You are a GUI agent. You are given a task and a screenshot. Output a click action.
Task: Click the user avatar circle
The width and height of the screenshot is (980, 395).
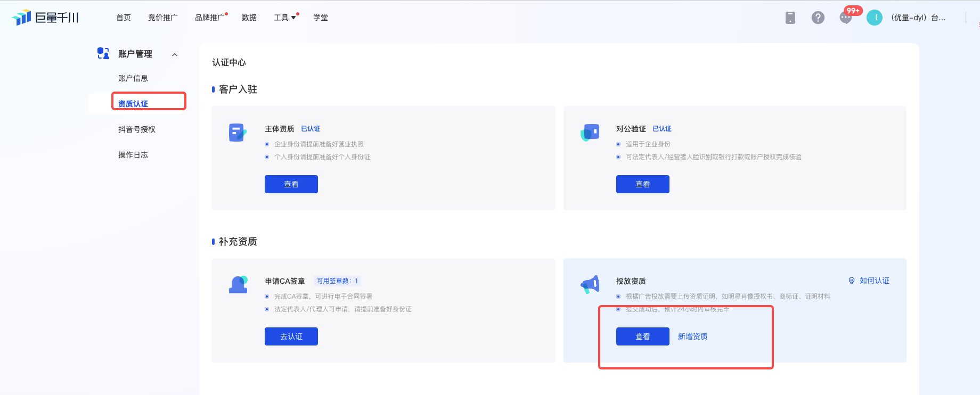(x=875, y=18)
